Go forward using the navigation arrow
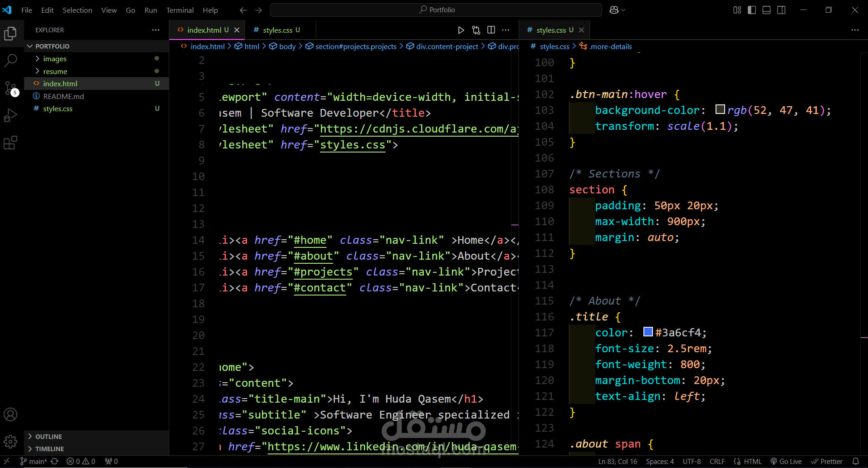 [x=258, y=10]
